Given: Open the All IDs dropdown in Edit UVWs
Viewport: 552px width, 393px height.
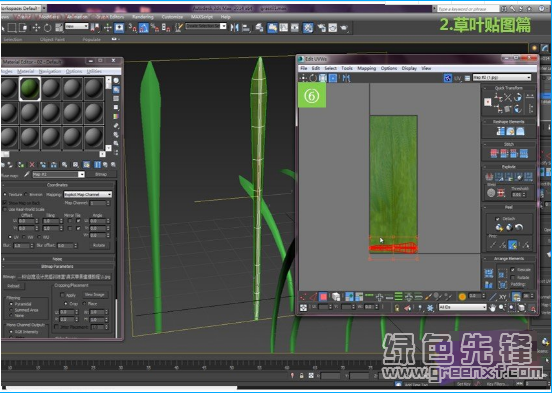Looking at the screenshot, I should pos(462,307).
